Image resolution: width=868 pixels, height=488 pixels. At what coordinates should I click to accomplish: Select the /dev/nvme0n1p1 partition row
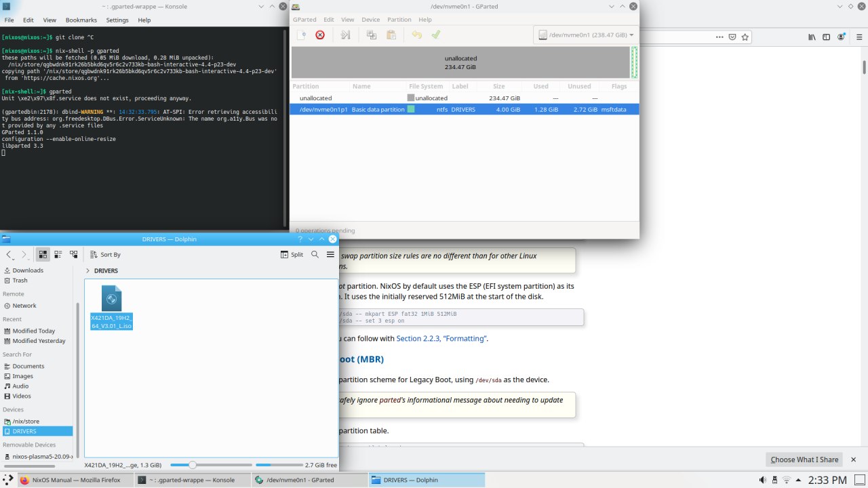[x=465, y=109]
